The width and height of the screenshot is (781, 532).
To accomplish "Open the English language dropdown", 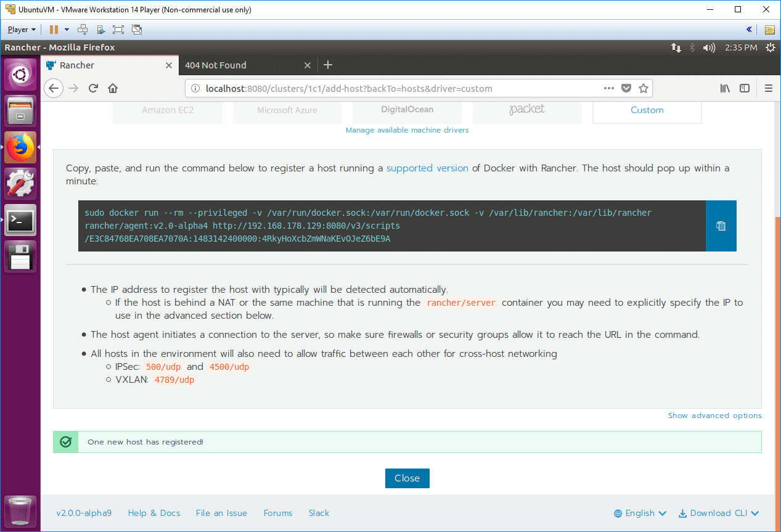I will 640,513.
